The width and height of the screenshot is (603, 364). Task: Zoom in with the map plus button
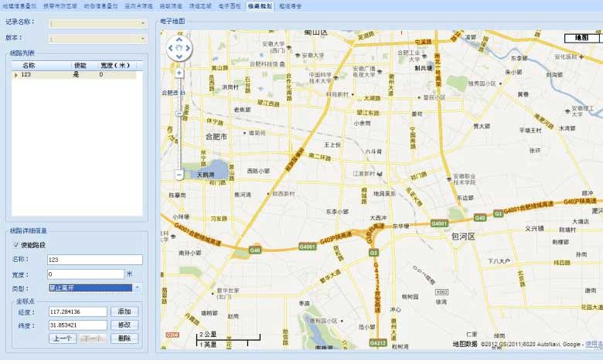pyautogui.click(x=179, y=73)
